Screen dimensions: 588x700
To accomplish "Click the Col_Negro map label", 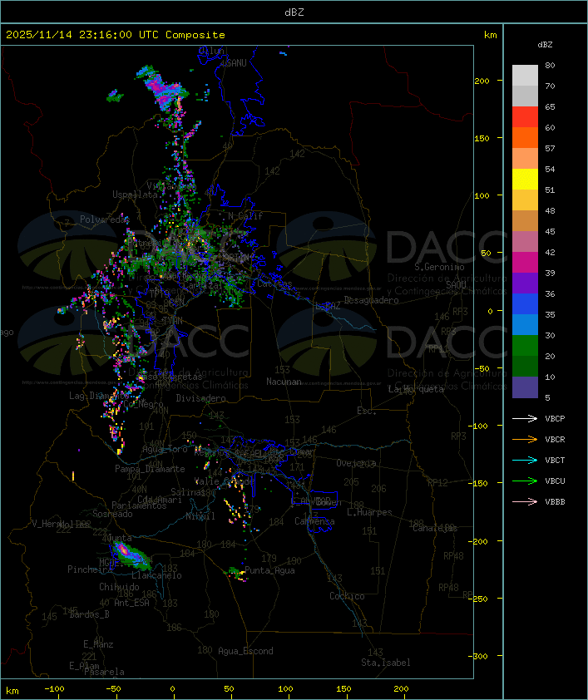I will [x=143, y=405].
